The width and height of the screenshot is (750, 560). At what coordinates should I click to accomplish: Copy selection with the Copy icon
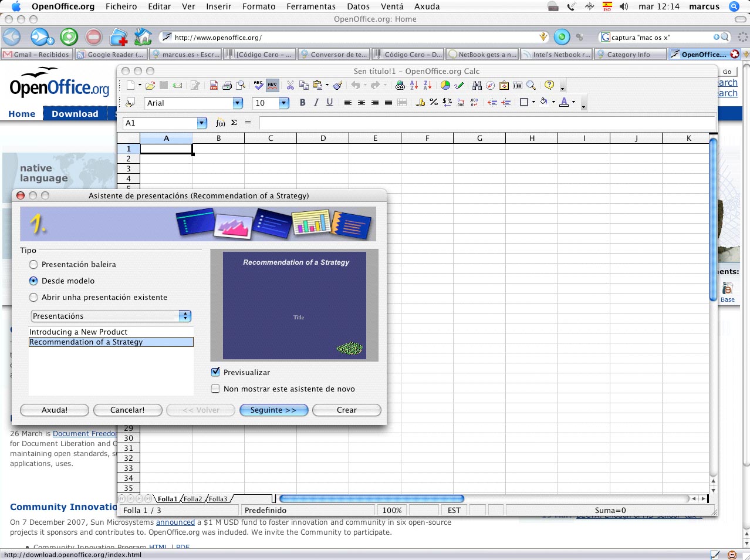[303, 86]
